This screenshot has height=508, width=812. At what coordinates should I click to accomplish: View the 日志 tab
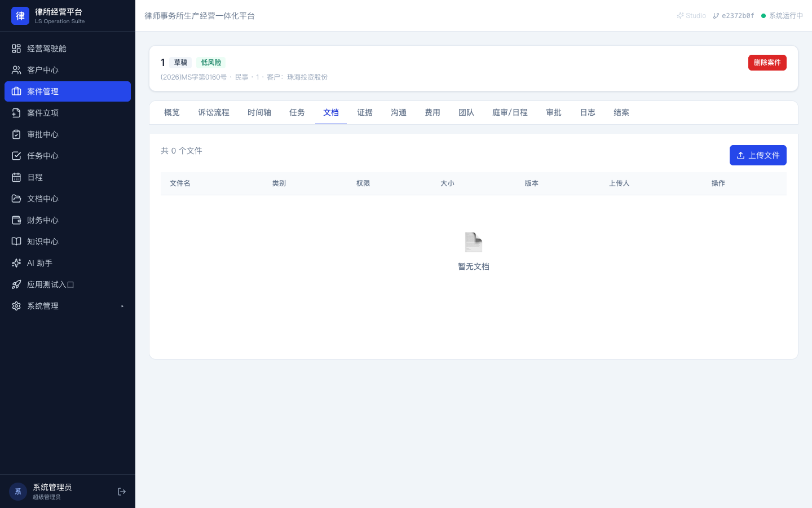click(588, 113)
